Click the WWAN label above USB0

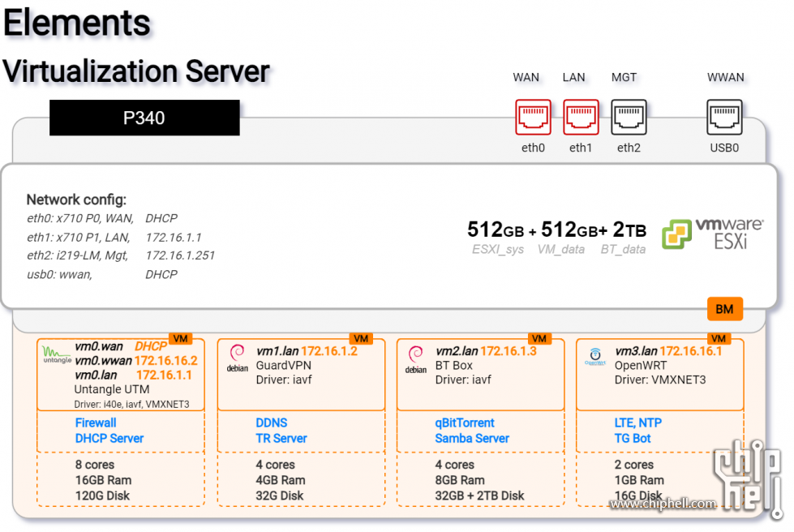tap(726, 77)
